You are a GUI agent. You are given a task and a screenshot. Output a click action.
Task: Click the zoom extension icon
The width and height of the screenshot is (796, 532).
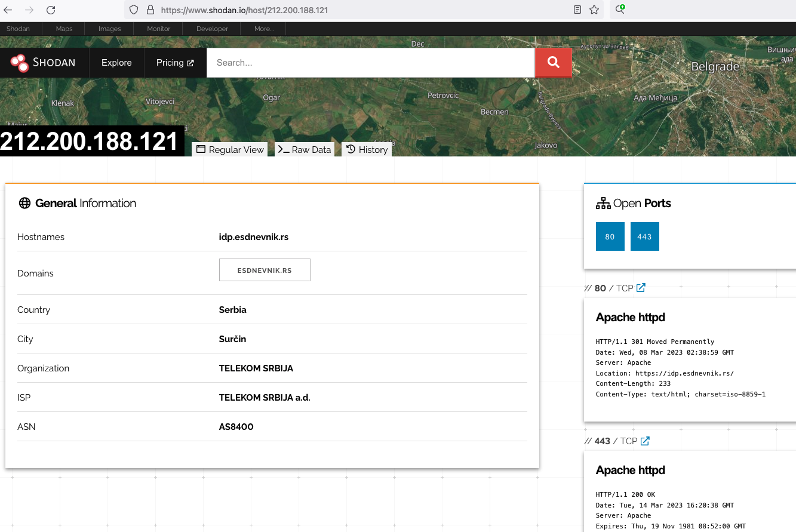click(620, 9)
